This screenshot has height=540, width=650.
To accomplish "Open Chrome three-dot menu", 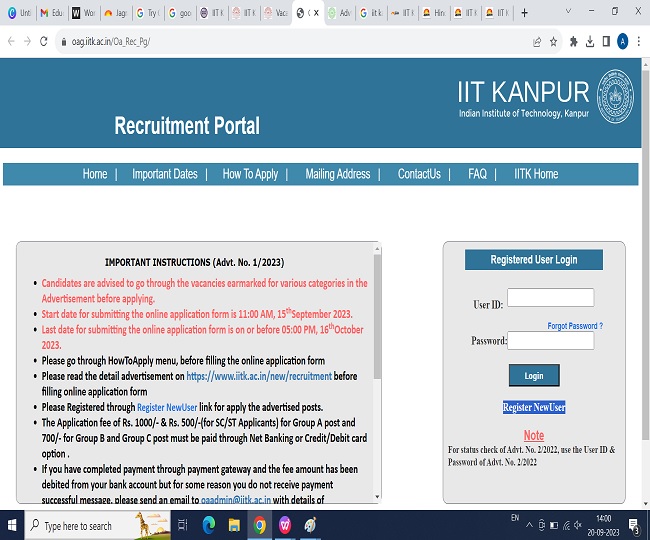I will [639, 41].
